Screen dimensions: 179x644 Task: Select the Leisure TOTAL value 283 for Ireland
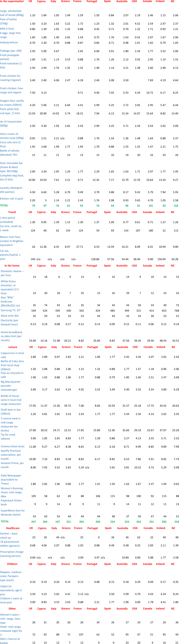[x=164, y=522]
